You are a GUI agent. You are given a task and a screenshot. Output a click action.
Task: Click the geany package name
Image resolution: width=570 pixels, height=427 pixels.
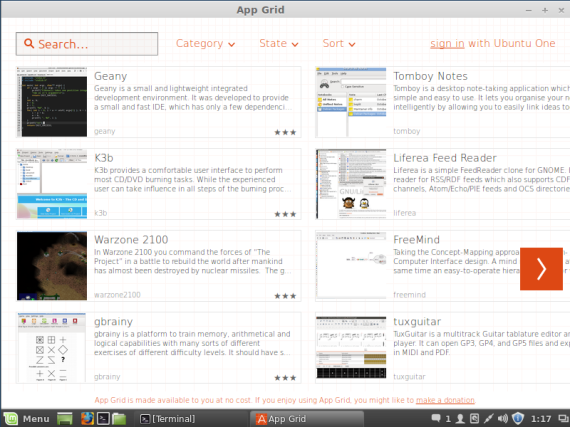point(105,131)
